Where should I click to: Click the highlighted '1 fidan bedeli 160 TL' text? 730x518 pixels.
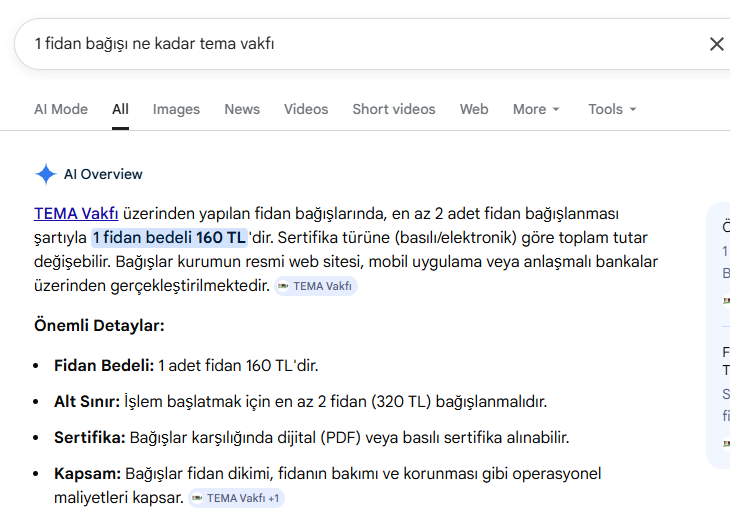(x=169, y=237)
